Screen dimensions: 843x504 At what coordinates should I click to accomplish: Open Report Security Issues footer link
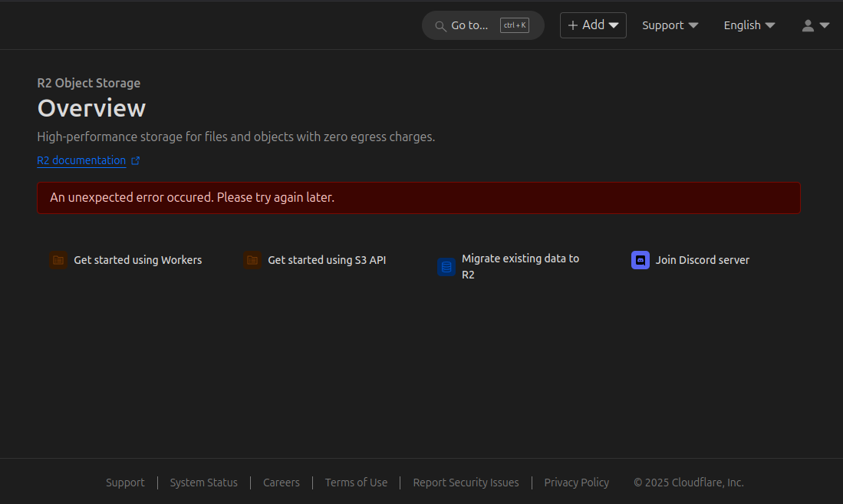(x=466, y=483)
